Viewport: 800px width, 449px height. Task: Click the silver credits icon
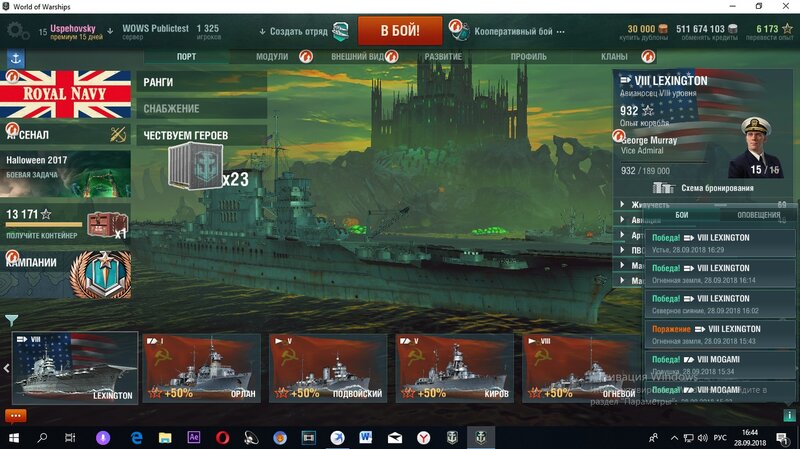point(732,29)
